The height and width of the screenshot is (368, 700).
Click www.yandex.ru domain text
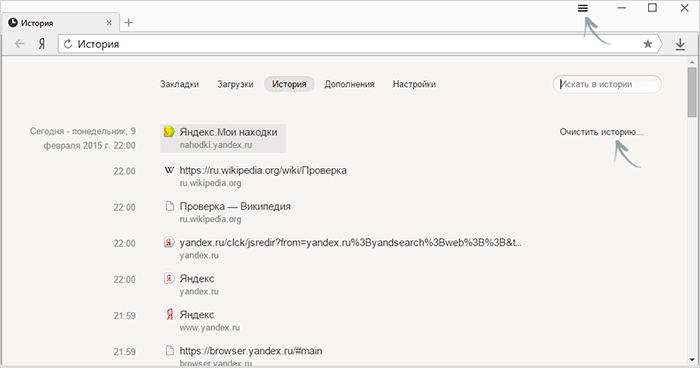pos(209,328)
